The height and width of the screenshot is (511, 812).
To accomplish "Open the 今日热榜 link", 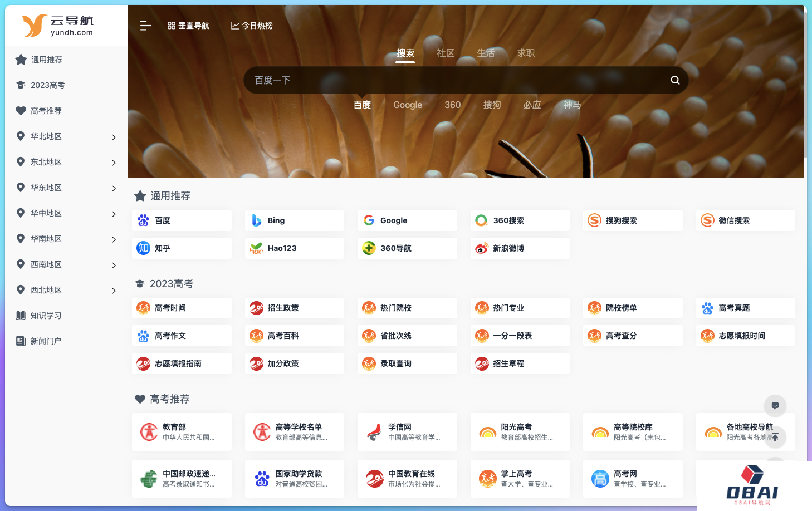I will (252, 26).
